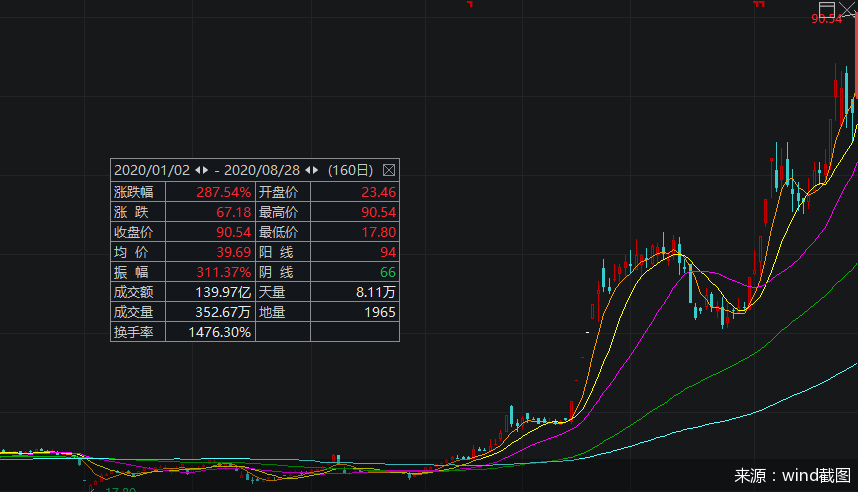Close the interval statistics popup
Viewport: 858px width, 492px height.
point(389,170)
